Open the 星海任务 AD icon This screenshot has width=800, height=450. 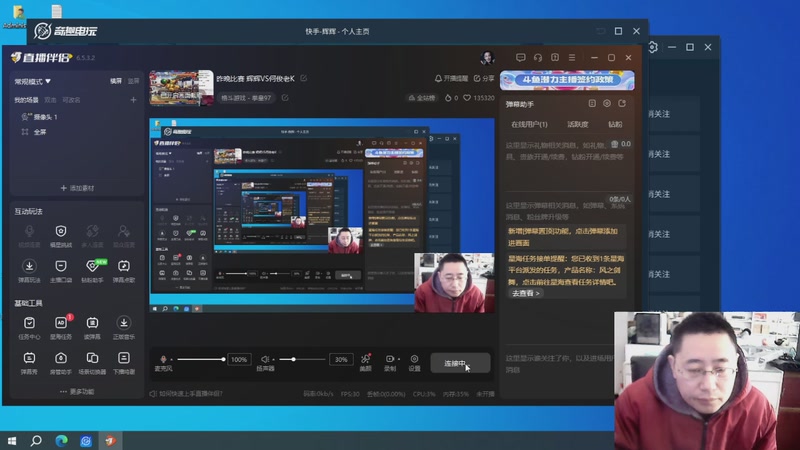tap(61, 328)
